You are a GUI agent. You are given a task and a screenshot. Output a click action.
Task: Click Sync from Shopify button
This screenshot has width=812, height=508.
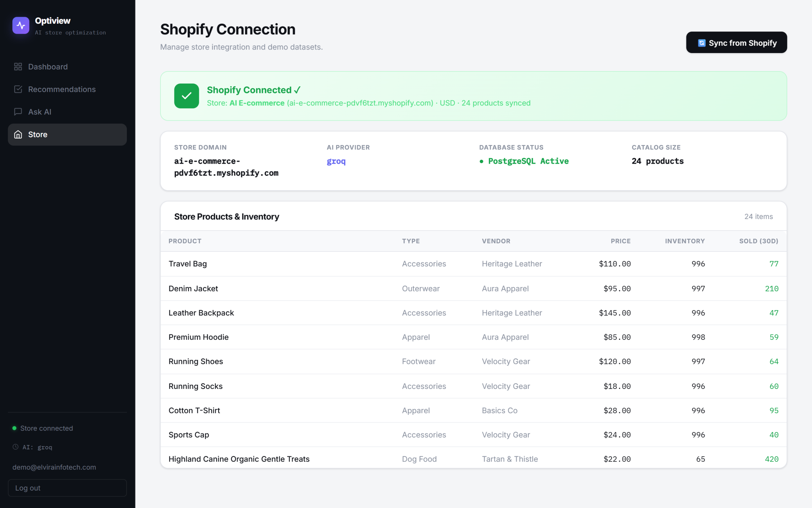737,42
